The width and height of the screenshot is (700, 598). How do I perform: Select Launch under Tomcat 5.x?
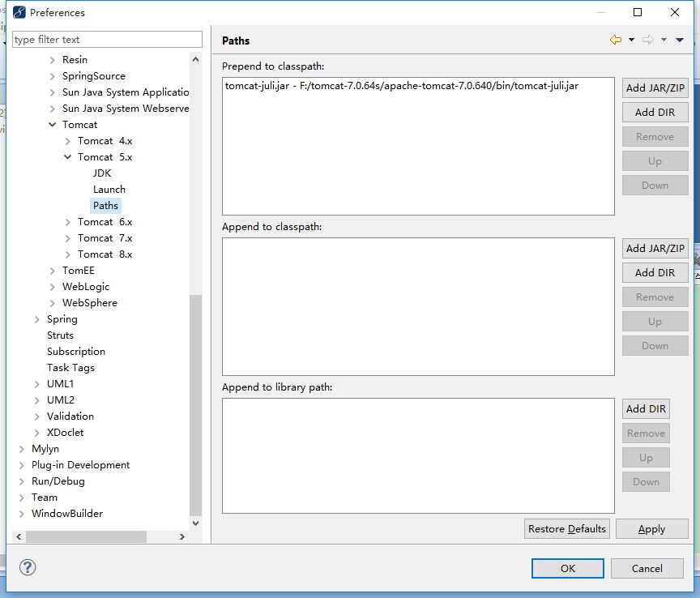(109, 190)
